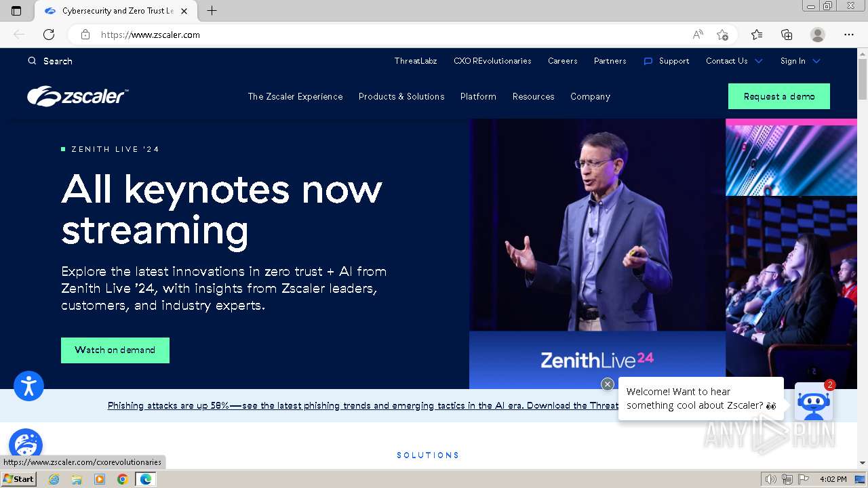This screenshot has width=868, height=488.
Task: Open the cookie preferences icon
Action: (x=25, y=445)
